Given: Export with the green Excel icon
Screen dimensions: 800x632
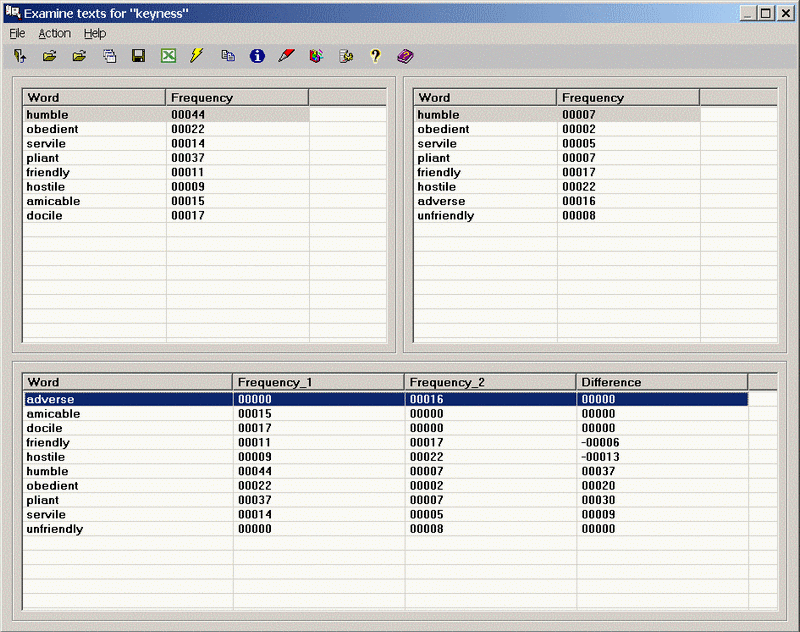Looking at the screenshot, I should click(168, 56).
